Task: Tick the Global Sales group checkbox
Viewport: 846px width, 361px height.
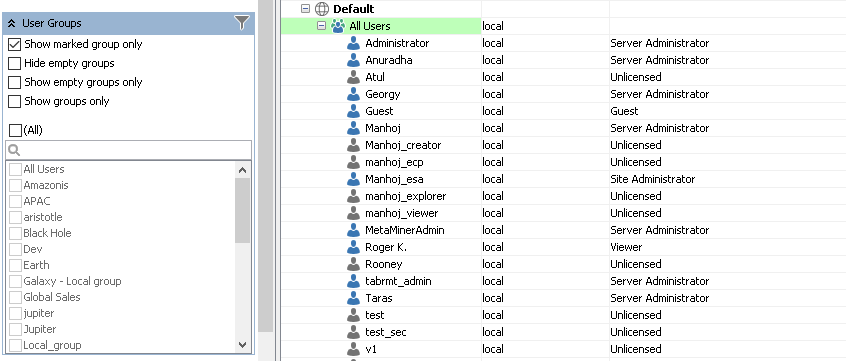Action: (x=15, y=297)
